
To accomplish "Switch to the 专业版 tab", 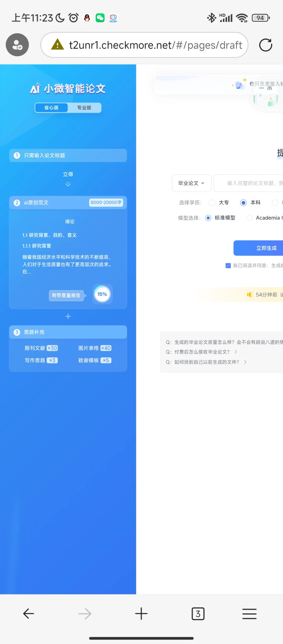I will (84, 108).
